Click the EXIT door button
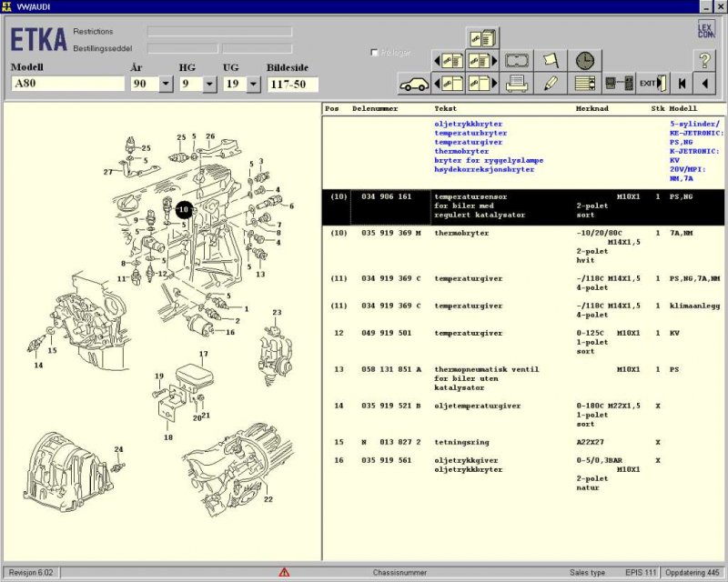The height and width of the screenshot is (582, 728). coord(652,84)
